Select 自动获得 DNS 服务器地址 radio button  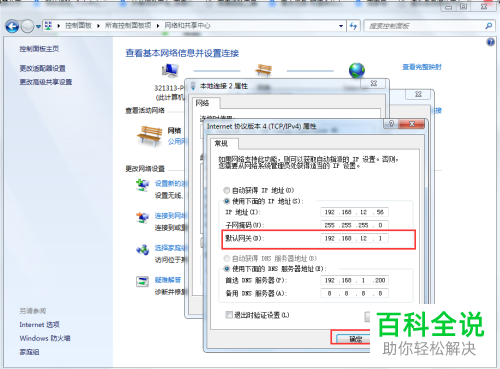point(227,258)
